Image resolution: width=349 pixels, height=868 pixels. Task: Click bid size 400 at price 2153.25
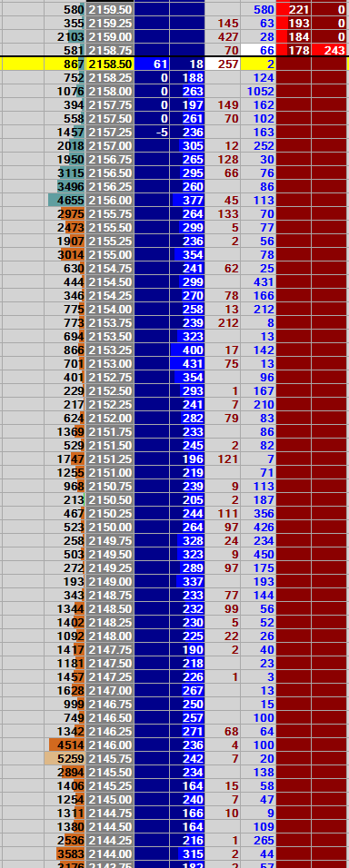(x=187, y=350)
